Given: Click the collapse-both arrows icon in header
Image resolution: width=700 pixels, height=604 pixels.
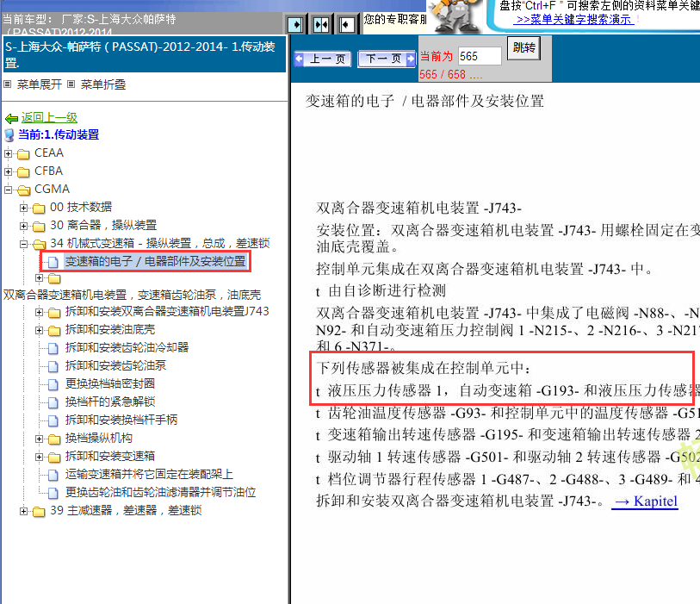Looking at the screenshot, I should [321, 24].
